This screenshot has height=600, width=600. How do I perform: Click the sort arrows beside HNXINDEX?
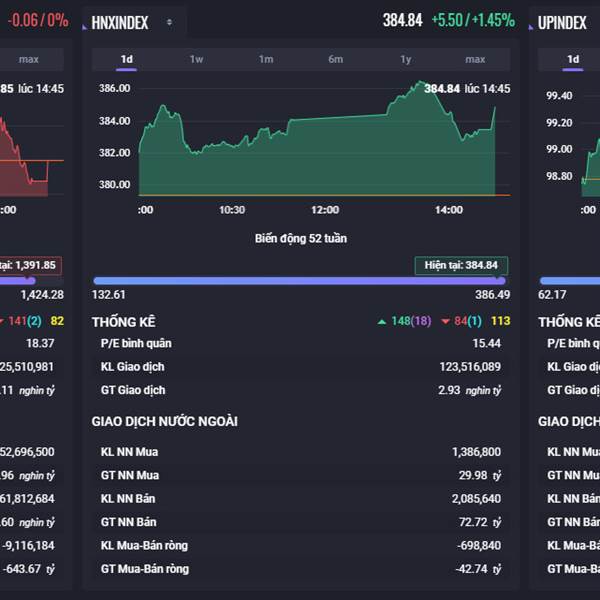coord(169,23)
